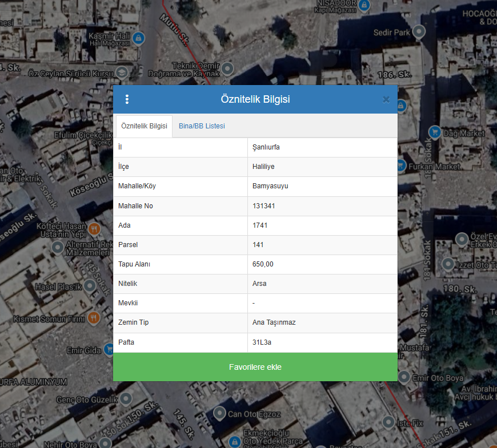
Task: Click the Genç Oto Güzelik marker
Action: tap(126, 399)
